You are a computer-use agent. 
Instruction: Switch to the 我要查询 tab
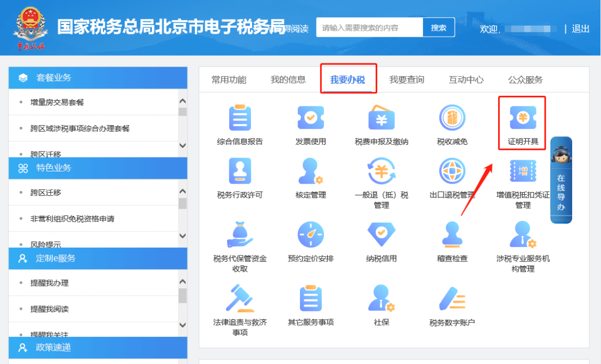coord(407,80)
